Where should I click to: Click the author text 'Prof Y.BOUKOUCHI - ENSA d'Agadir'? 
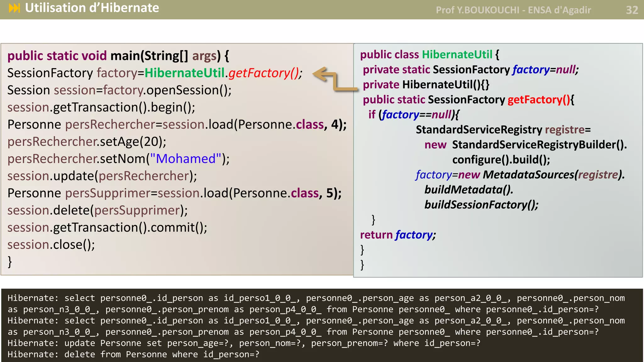click(x=513, y=10)
